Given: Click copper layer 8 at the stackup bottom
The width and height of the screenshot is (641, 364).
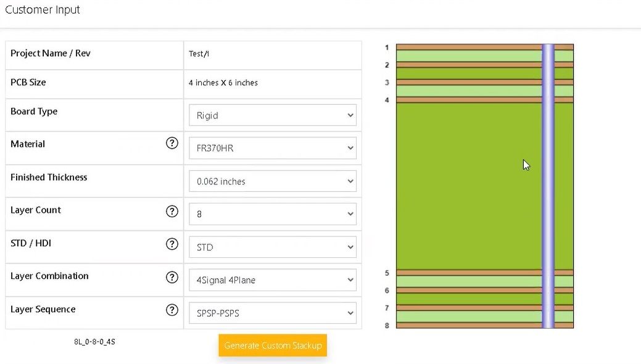Looking at the screenshot, I should [x=469, y=325].
